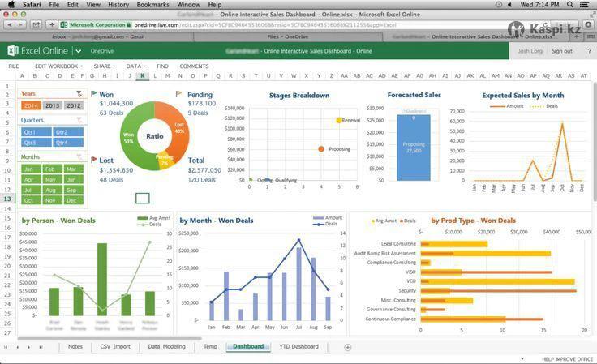This screenshot has height=364, width=597.
Task: Toggle the Dec month slicer
Action: (x=74, y=200)
